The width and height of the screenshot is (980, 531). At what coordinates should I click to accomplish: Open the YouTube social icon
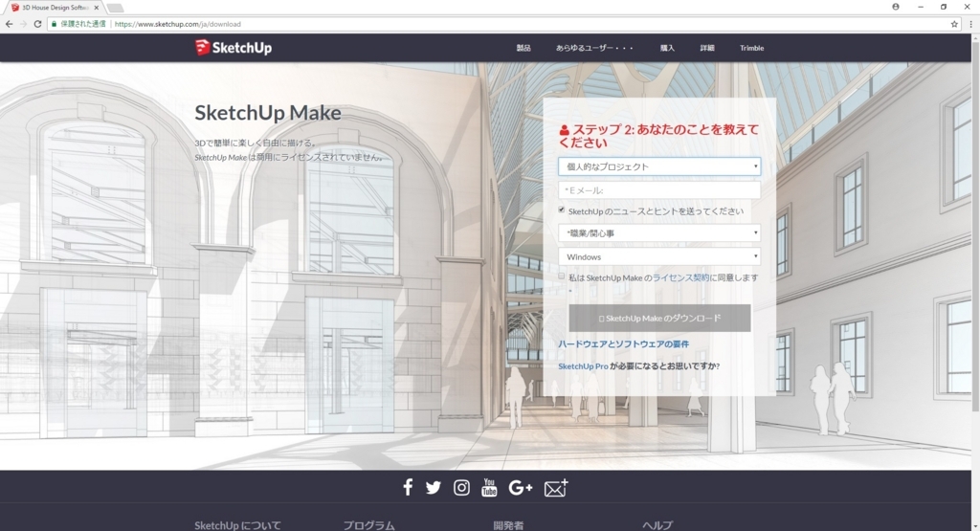[489, 487]
